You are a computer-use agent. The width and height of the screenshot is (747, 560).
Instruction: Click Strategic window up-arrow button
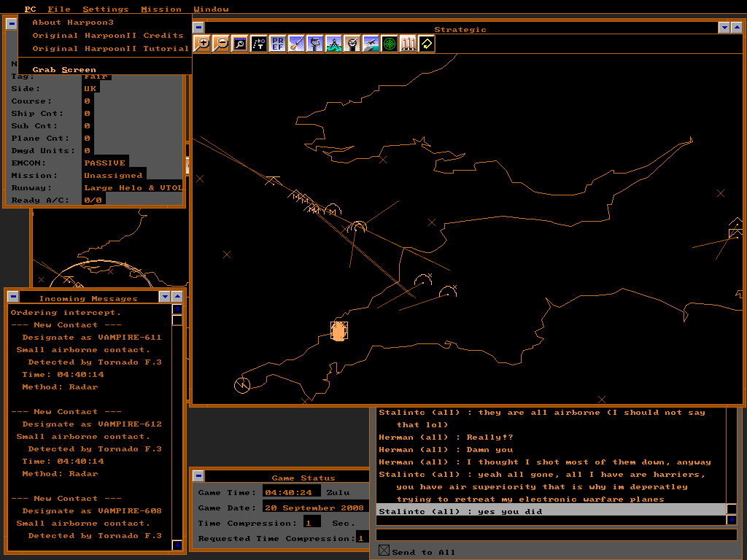737,28
